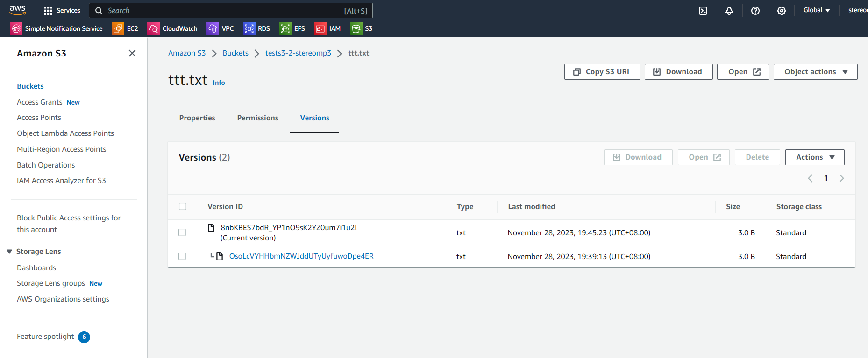Click Delete in the Versions panel

757,157
